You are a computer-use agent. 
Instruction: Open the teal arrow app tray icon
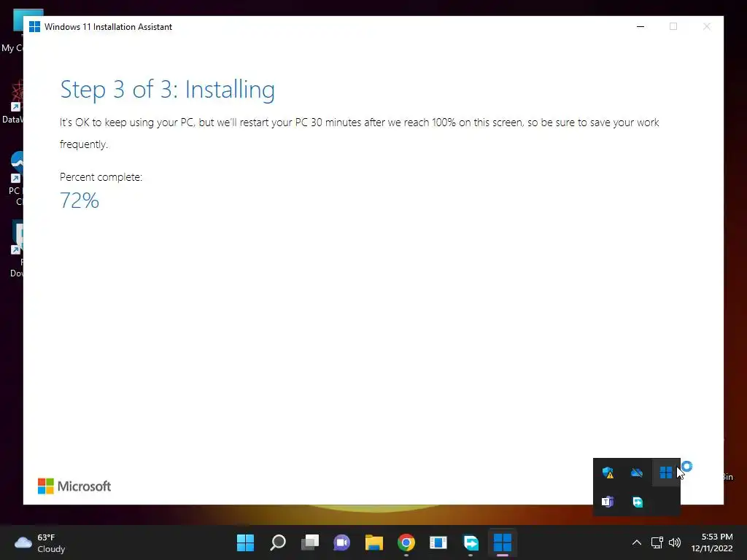[x=638, y=502]
